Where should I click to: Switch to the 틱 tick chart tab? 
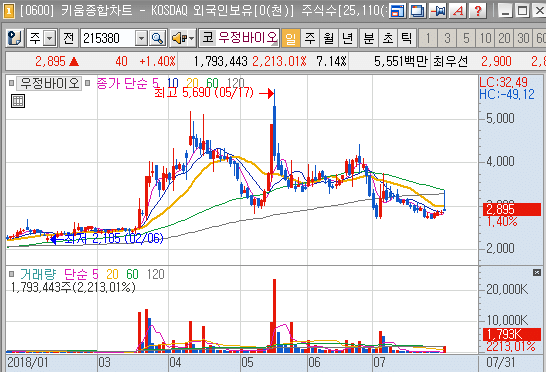407,38
